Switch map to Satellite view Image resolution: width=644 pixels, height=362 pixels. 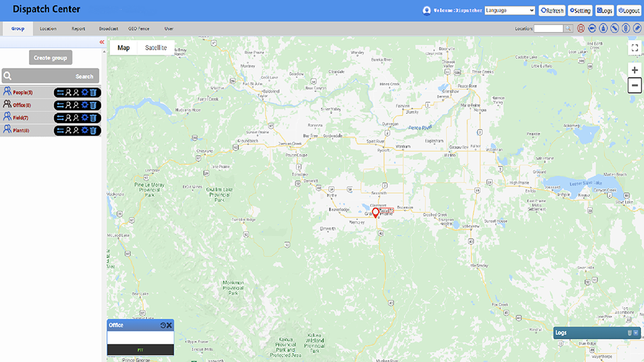[156, 48]
